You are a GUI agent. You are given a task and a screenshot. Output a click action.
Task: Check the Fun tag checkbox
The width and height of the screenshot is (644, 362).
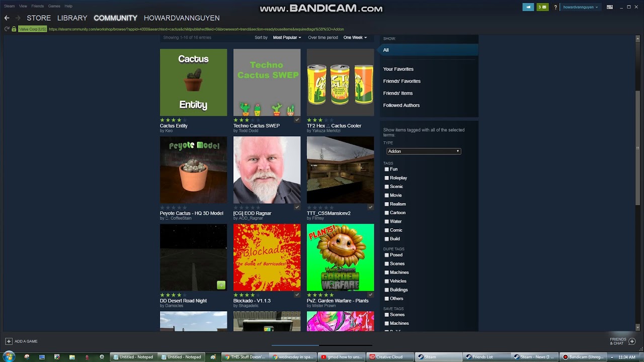click(x=386, y=169)
